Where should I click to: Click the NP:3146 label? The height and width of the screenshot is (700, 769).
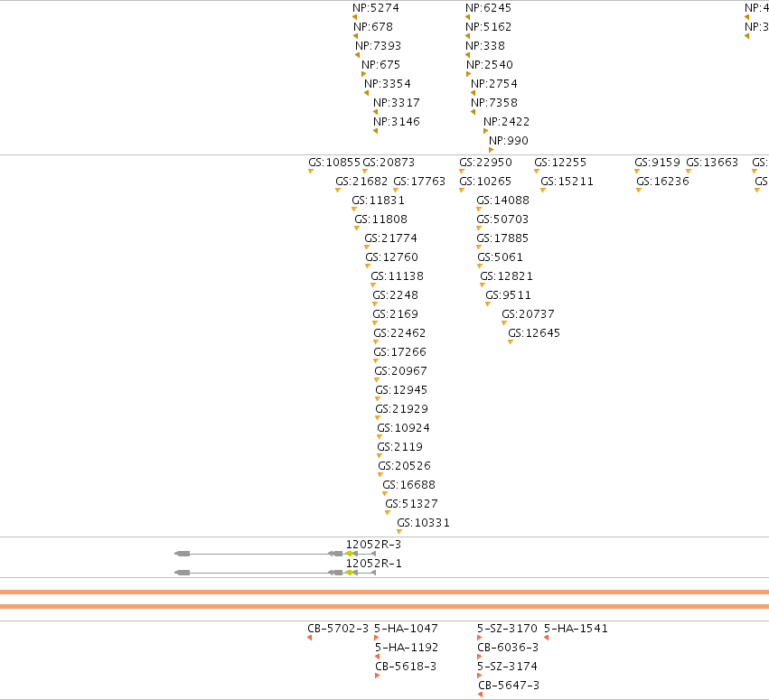(397, 122)
